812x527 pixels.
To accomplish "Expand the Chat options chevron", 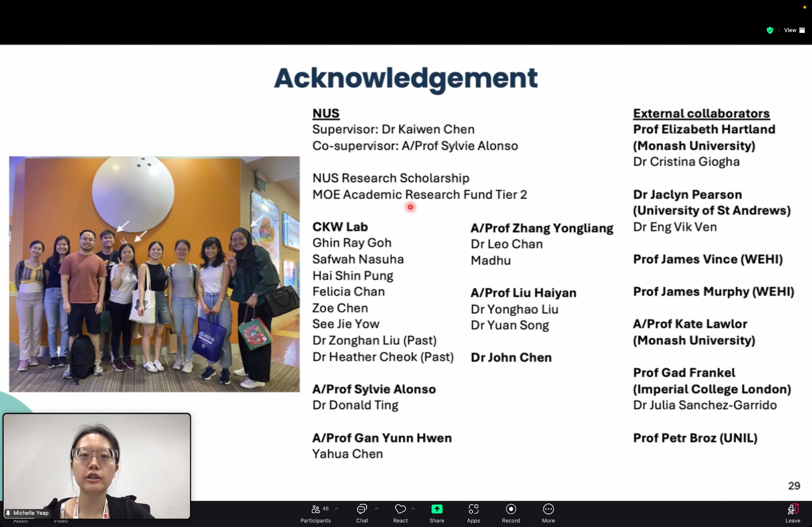I will tap(377, 508).
